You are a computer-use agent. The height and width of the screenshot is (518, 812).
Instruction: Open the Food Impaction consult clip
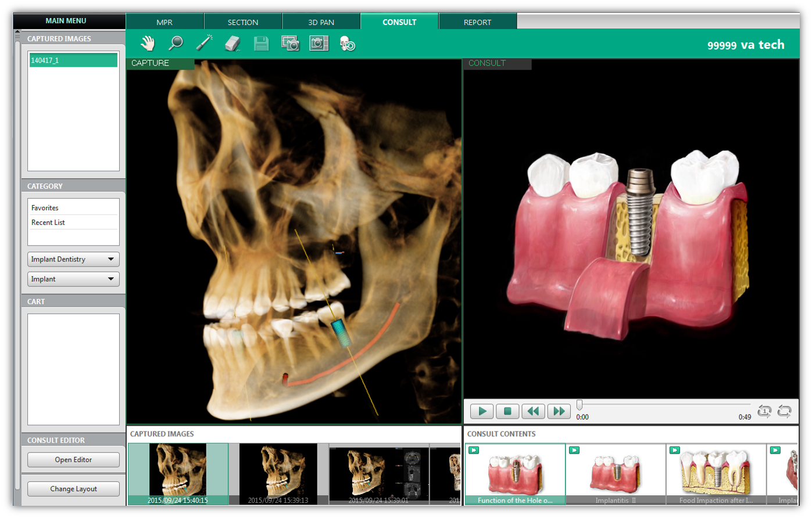(716, 474)
